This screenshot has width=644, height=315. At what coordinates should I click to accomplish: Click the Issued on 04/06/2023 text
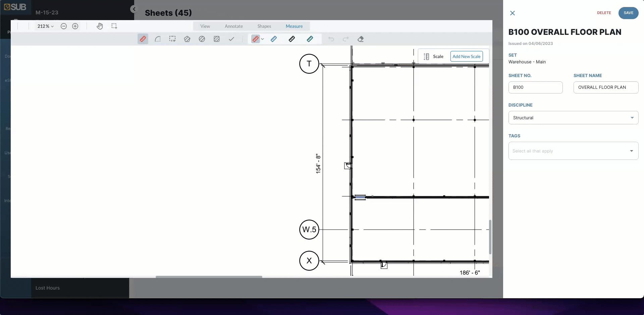pyautogui.click(x=531, y=44)
